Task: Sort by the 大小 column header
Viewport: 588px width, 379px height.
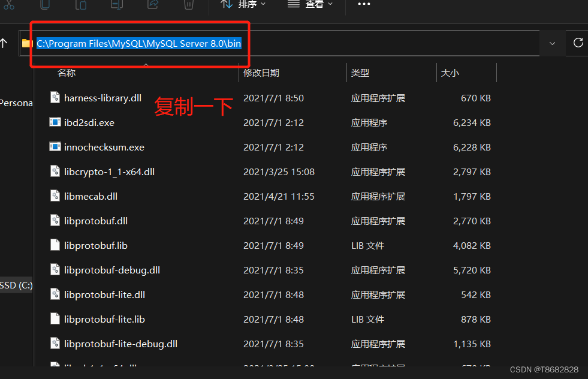Action: (x=450, y=73)
